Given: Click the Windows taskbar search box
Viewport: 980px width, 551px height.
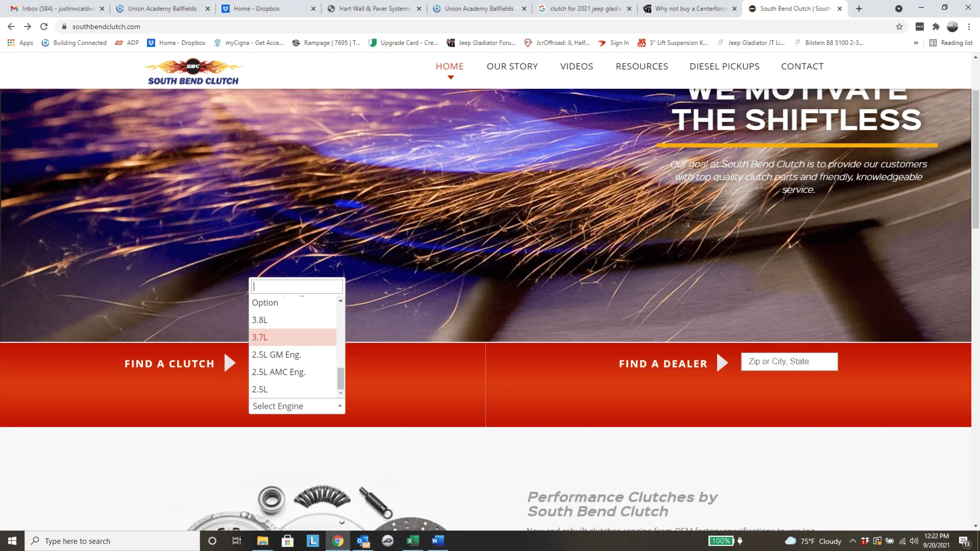Looking at the screenshot, I should click(112, 541).
